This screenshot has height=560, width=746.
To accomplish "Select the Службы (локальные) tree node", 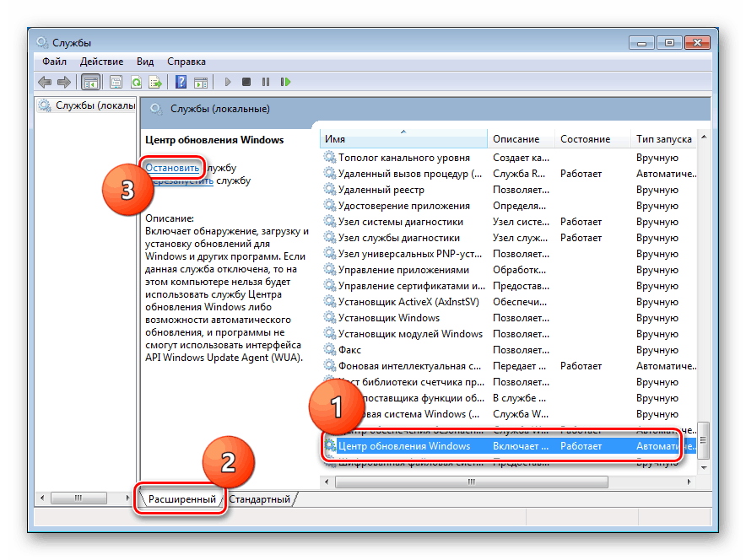I will coord(88,105).
